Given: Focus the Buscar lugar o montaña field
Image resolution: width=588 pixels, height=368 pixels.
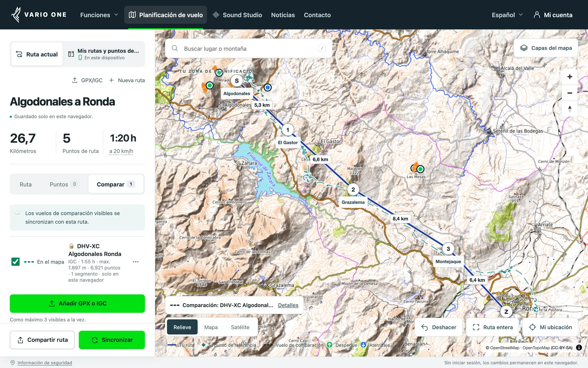Looking at the screenshot, I should click(248, 49).
